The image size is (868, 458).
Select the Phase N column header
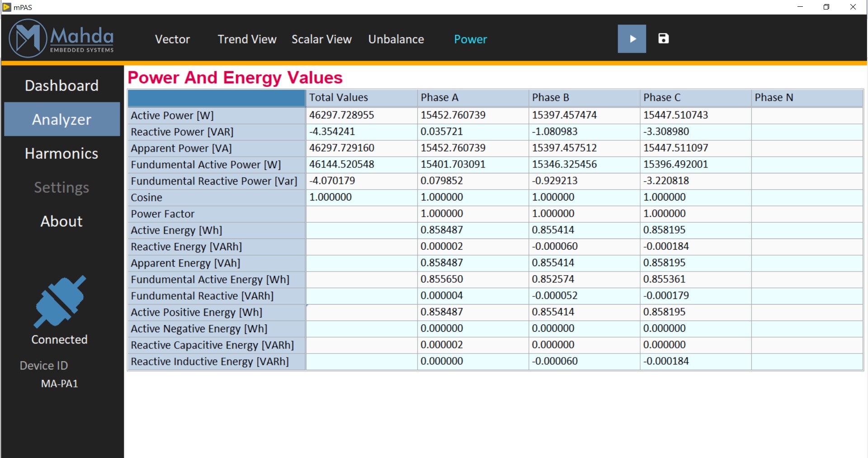tap(807, 98)
